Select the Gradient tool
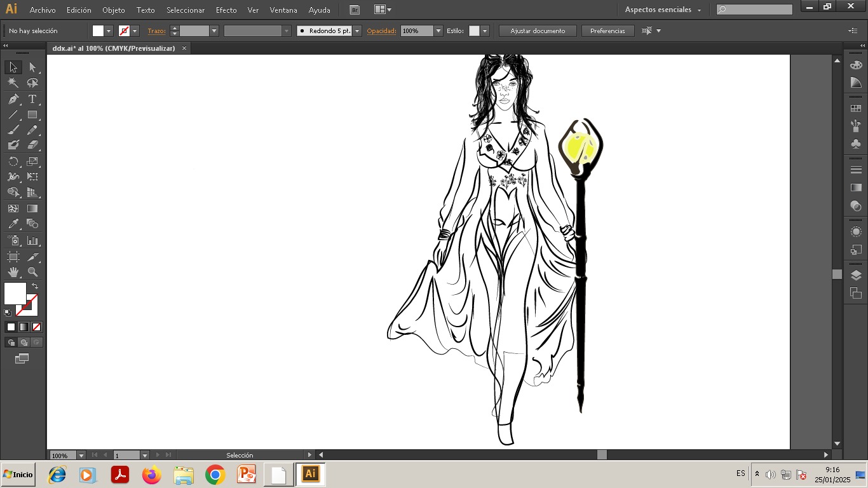868x488 pixels. pos(32,208)
